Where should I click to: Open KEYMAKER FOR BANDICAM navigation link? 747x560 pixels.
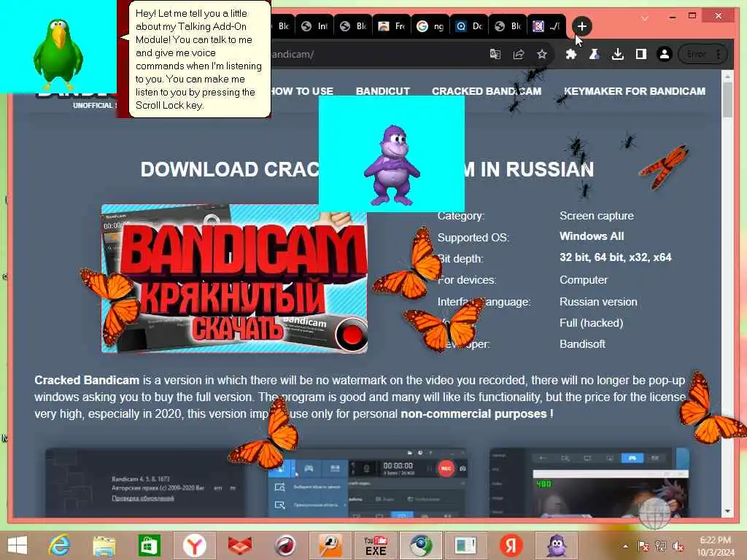635,91
